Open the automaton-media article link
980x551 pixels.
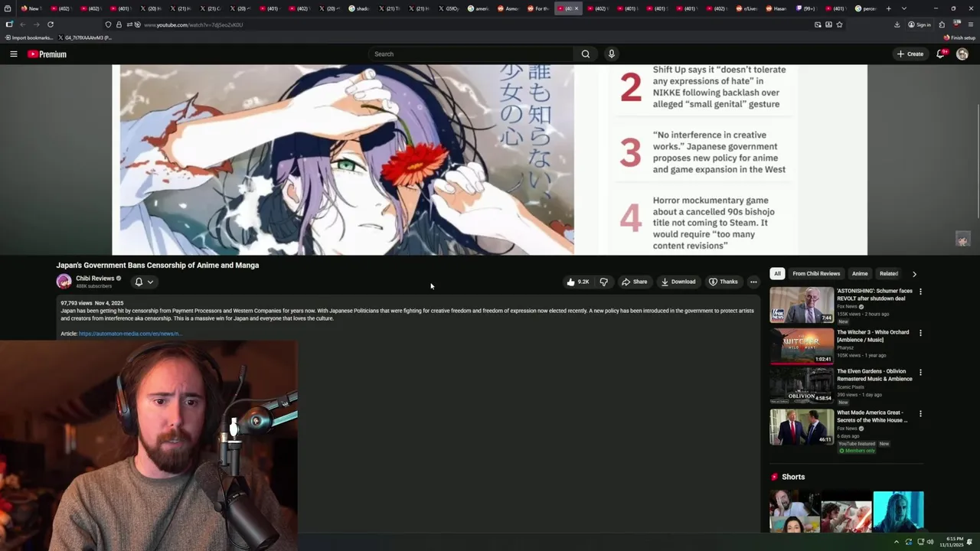click(129, 334)
